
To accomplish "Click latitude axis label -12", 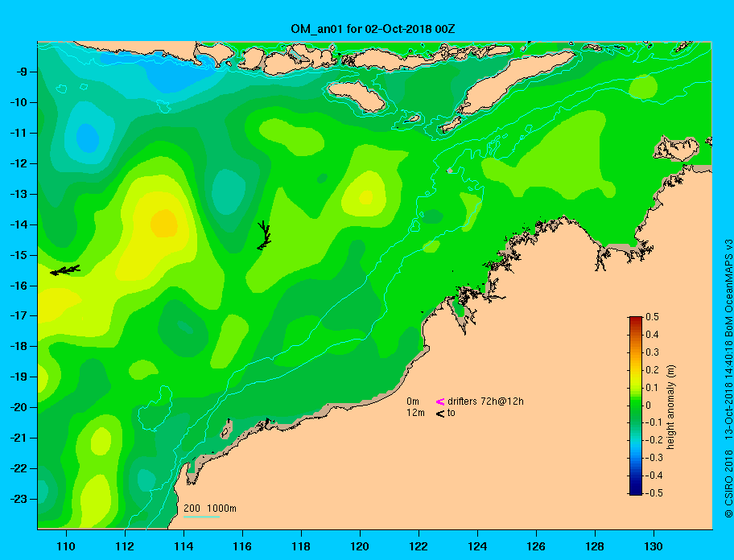I will point(19,164).
